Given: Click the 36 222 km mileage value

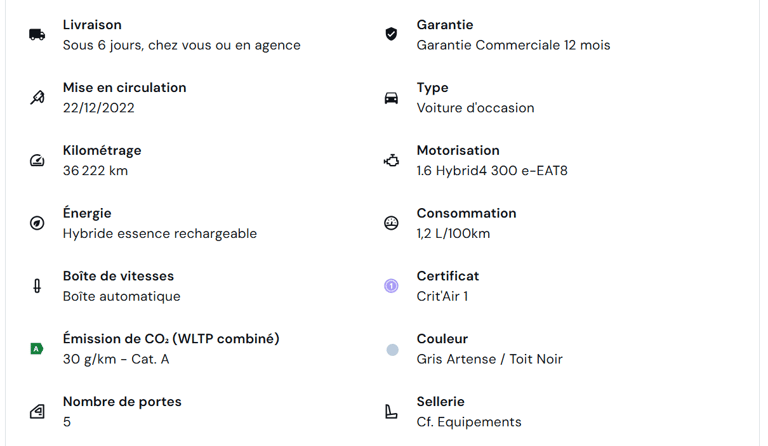Looking at the screenshot, I should 95,171.
